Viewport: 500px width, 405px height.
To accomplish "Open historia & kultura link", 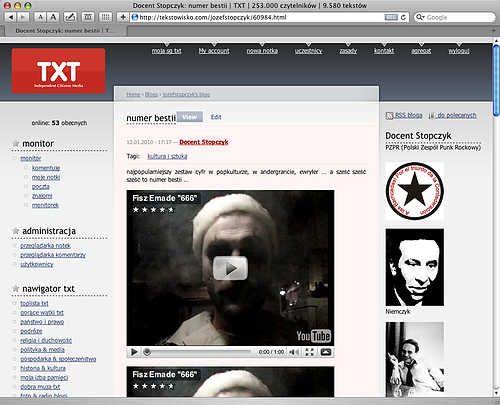I will pyautogui.click(x=43, y=368).
